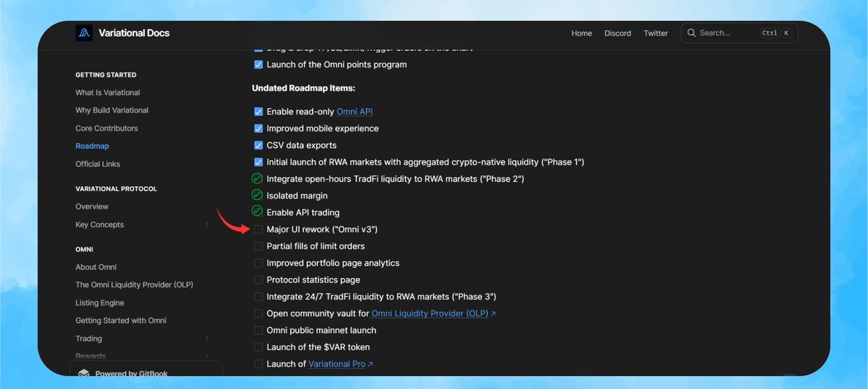The height and width of the screenshot is (389, 868).
Task: Check the Phase 3 TradFi liquidity box
Action: tap(258, 296)
